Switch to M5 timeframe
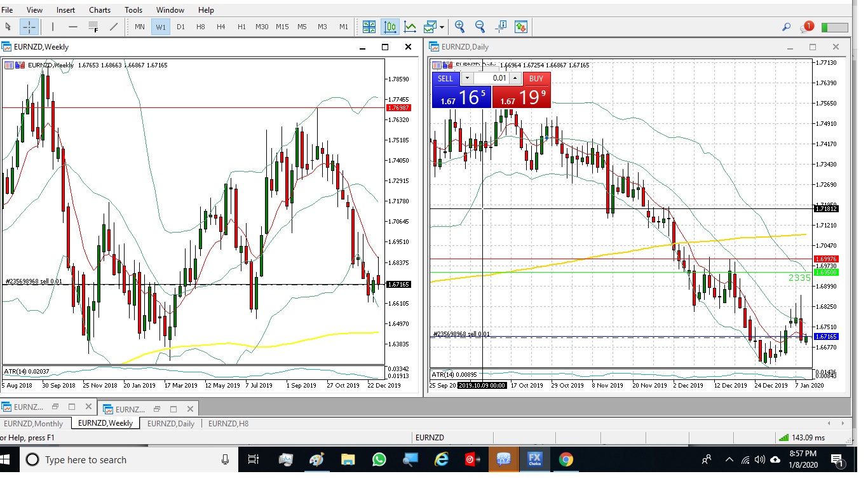Screen dimensions: 868x488 (x=302, y=27)
